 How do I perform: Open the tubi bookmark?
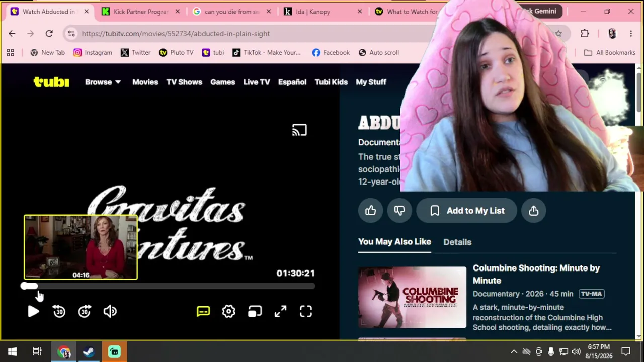(213, 52)
